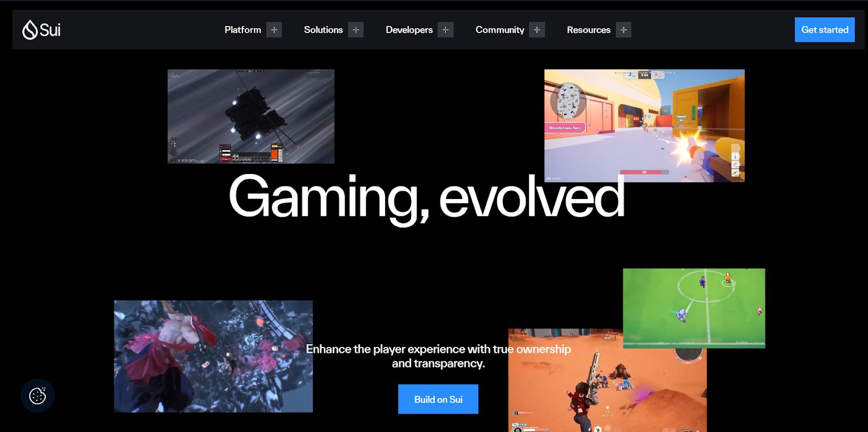Open the Solutions menu
This screenshot has width=868, height=432.
pos(323,30)
